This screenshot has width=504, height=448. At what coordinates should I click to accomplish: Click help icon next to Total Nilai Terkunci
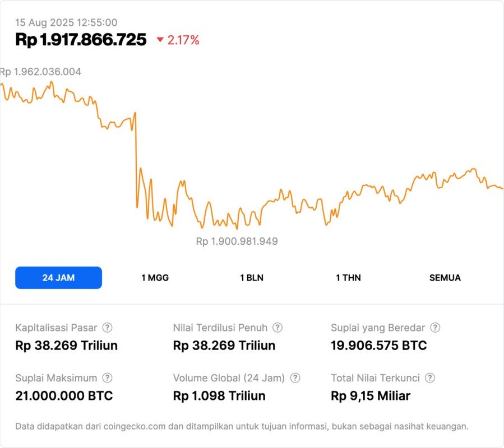pos(429,378)
